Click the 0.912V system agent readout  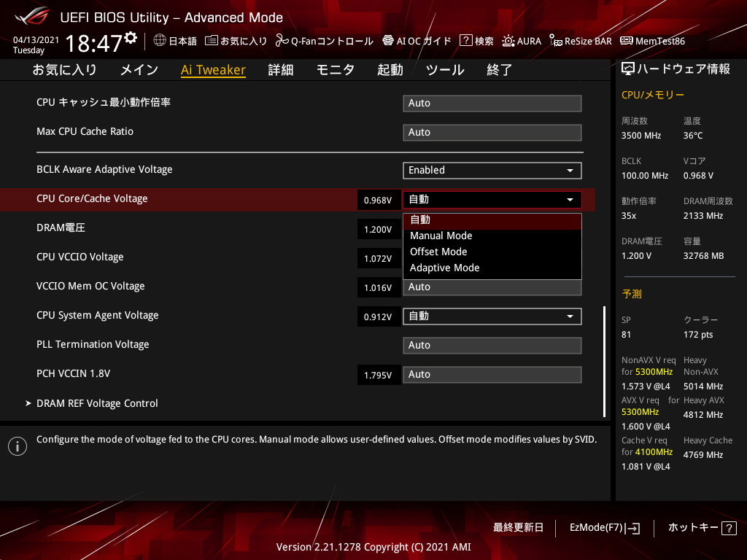pos(379,316)
